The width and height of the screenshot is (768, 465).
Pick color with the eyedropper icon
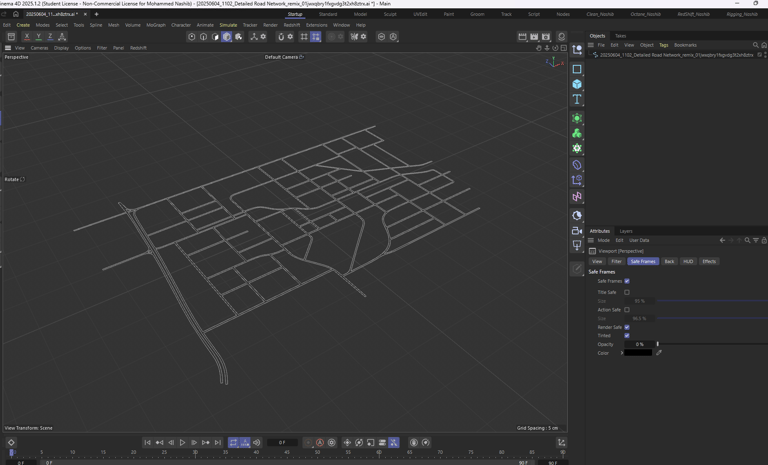pos(658,353)
